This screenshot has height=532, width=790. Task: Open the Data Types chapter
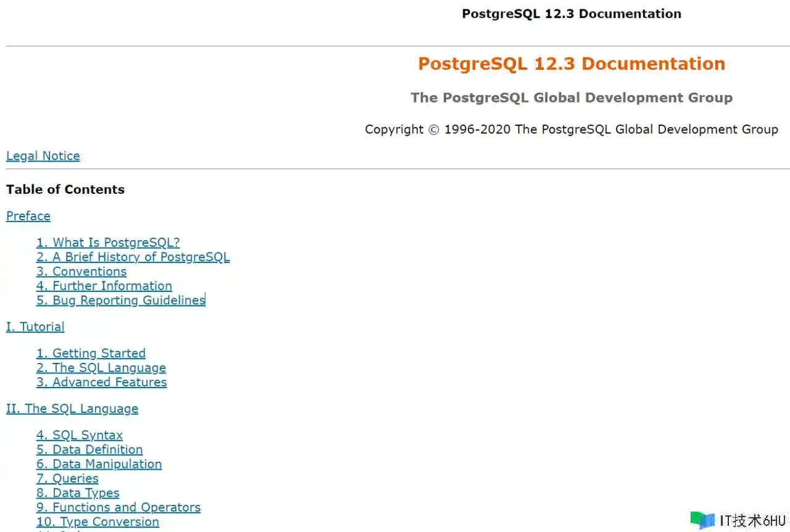coord(78,493)
